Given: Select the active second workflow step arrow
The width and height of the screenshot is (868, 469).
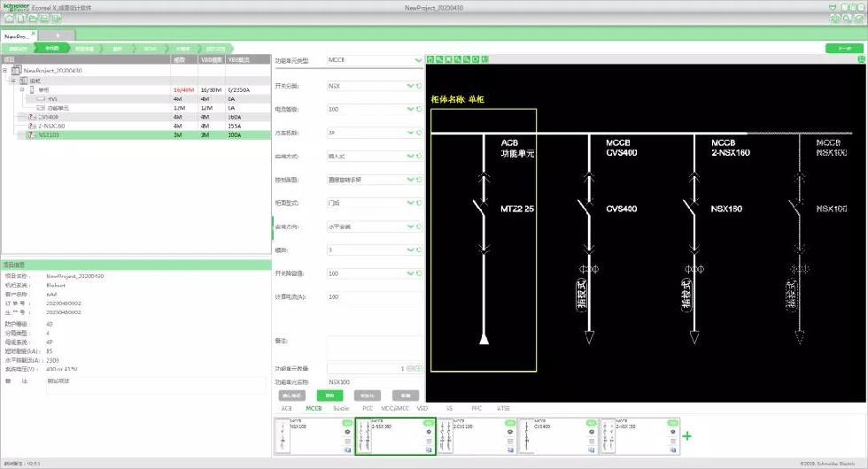Looking at the screenshot, I should [52, 49].
